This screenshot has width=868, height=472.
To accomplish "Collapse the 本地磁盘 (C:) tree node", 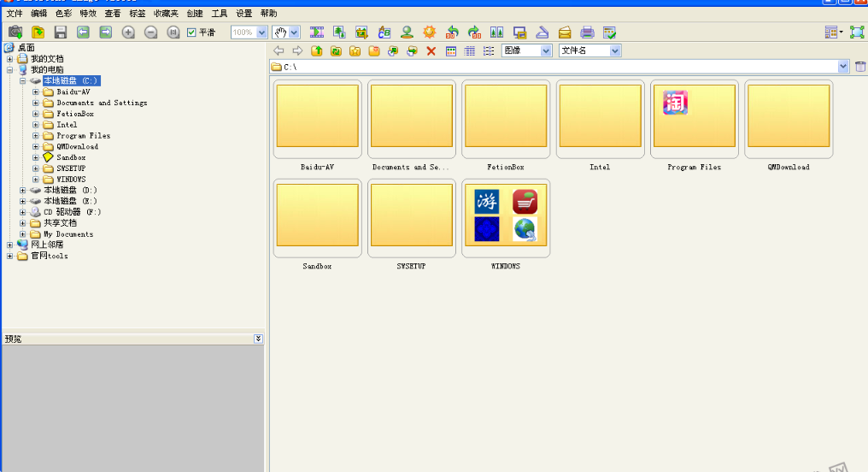I will point(23,81).
